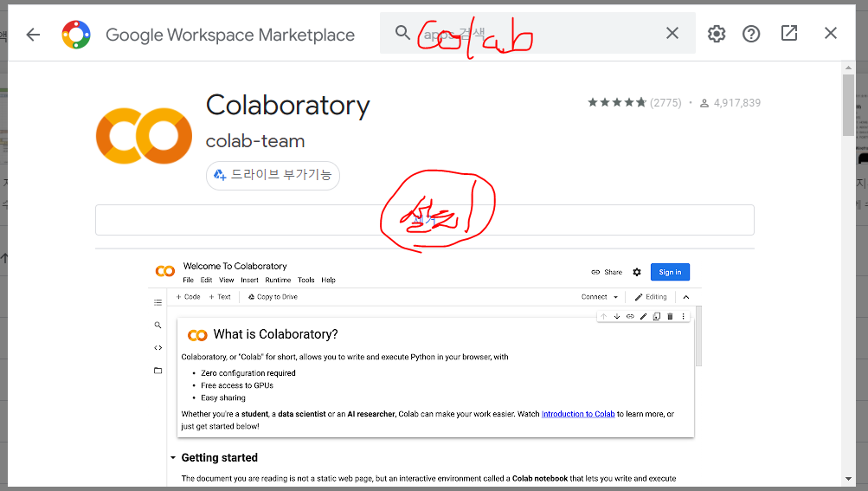
Task: Click the five-star rating display
Action: pos(617,102)
